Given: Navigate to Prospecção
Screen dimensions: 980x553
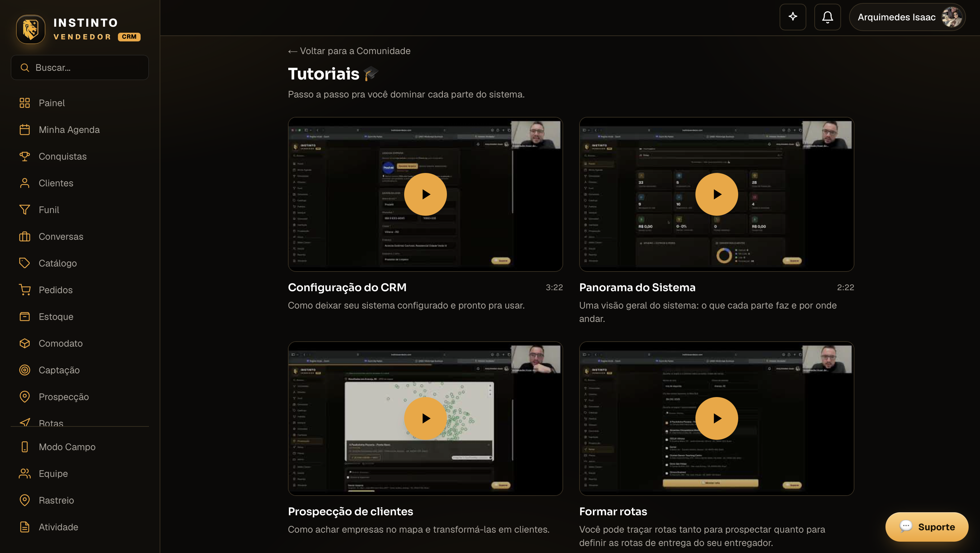Looking at the screenshot, I should pyautogui.click(x=80, y=397).
